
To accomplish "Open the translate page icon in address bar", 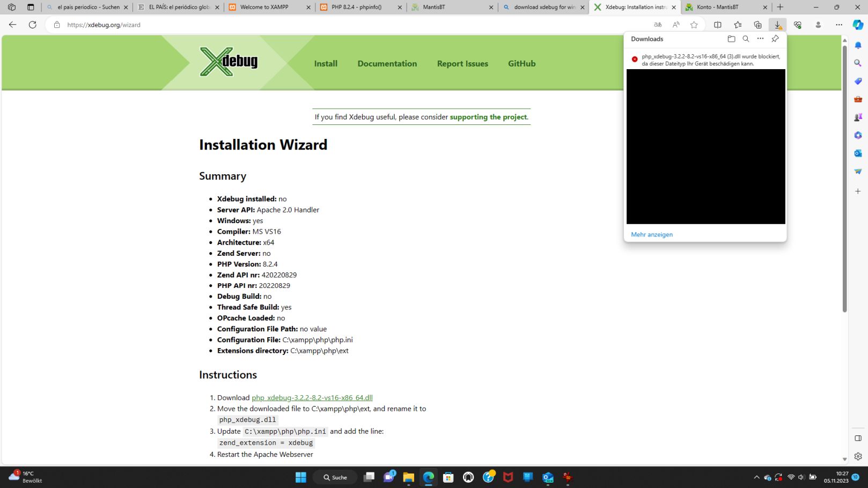I will (x=658, y=25).
